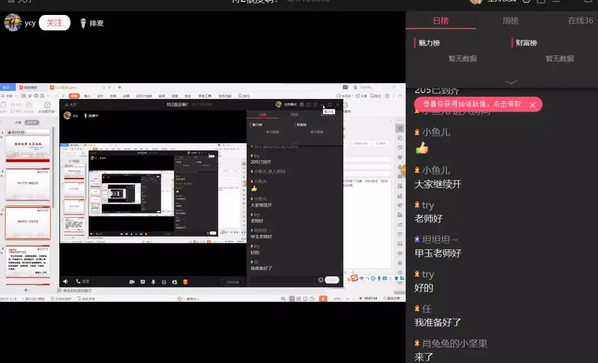The height and width of the screenshot is (363, 598).
Task: Open the 在线36 online users tab
Action: pyautogui.click(x=580, y=21)
